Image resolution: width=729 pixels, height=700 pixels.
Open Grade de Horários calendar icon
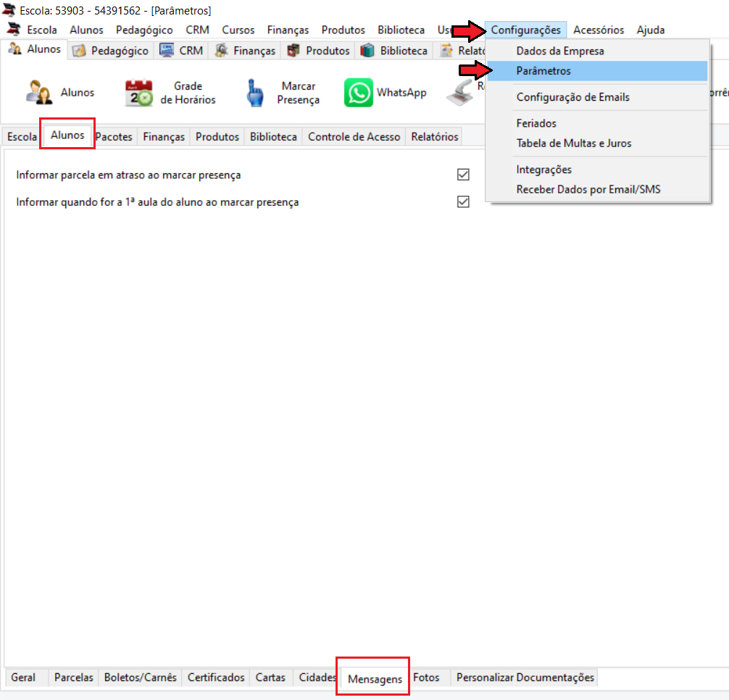point(138,93)
